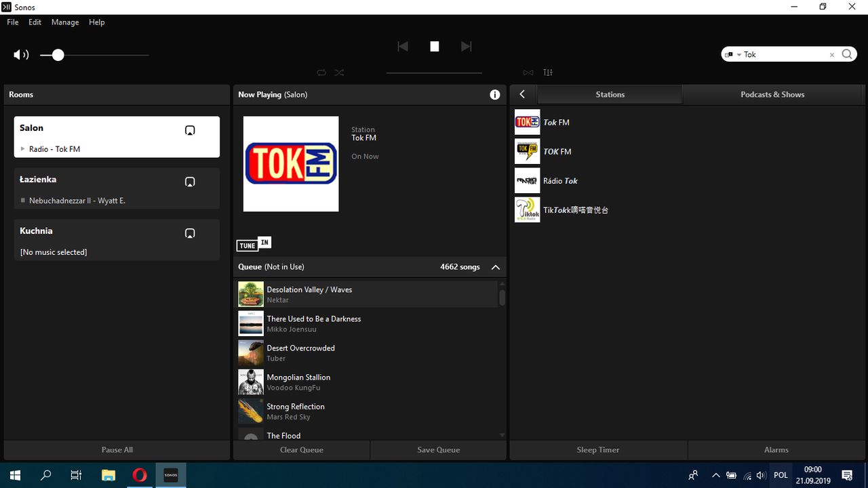Open the Edit menu
The height and width of the screenshot is (488, 868).
pyautogui.click(x=35, y=22)
